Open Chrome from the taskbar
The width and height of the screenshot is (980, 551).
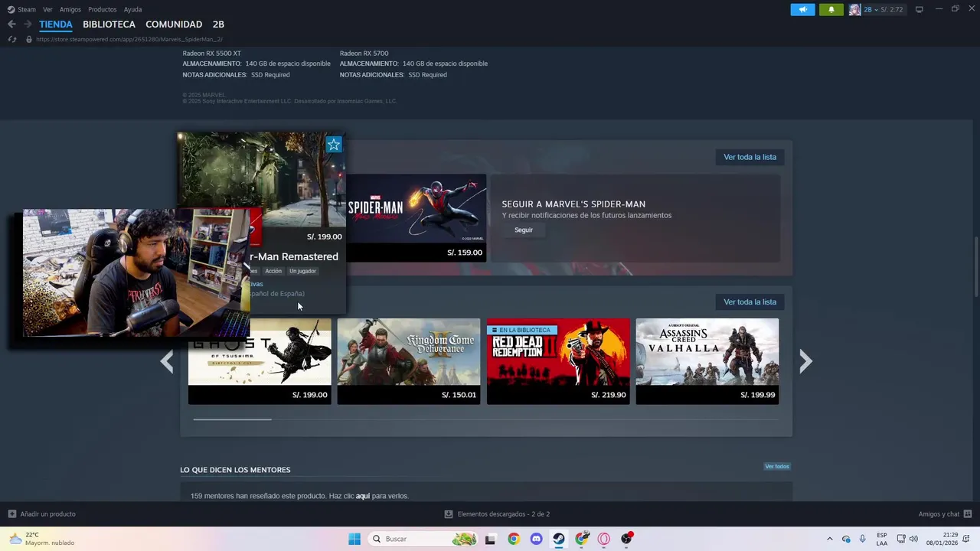tap(513, 539)
